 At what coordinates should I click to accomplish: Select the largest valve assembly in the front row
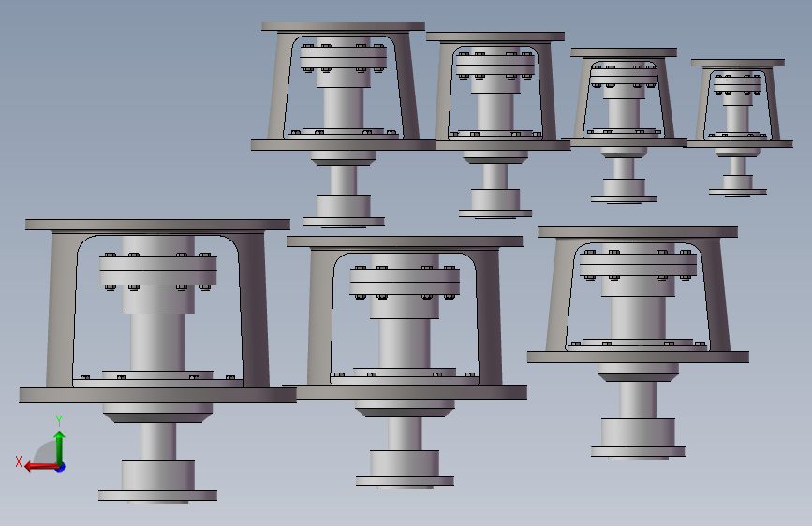[157, 361]
